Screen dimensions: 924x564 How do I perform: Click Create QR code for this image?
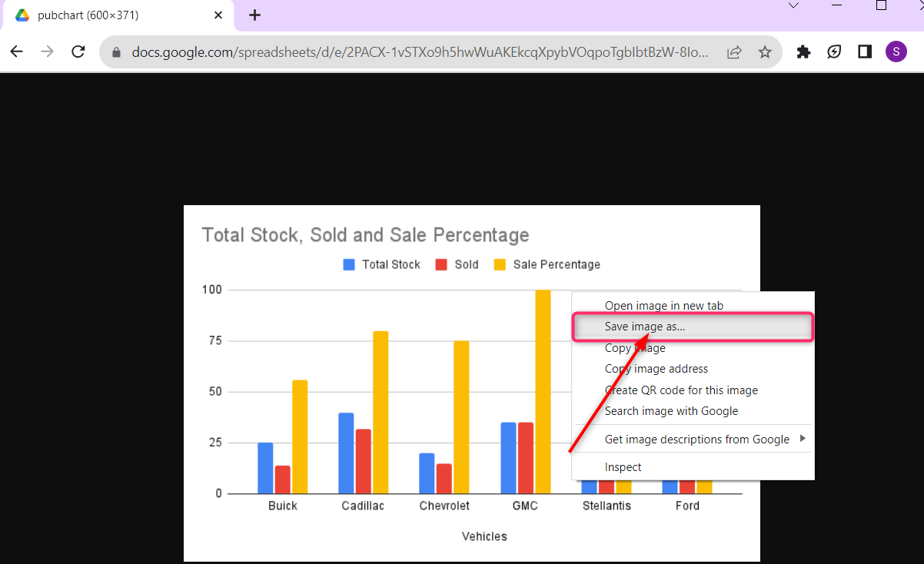[681, 390]
